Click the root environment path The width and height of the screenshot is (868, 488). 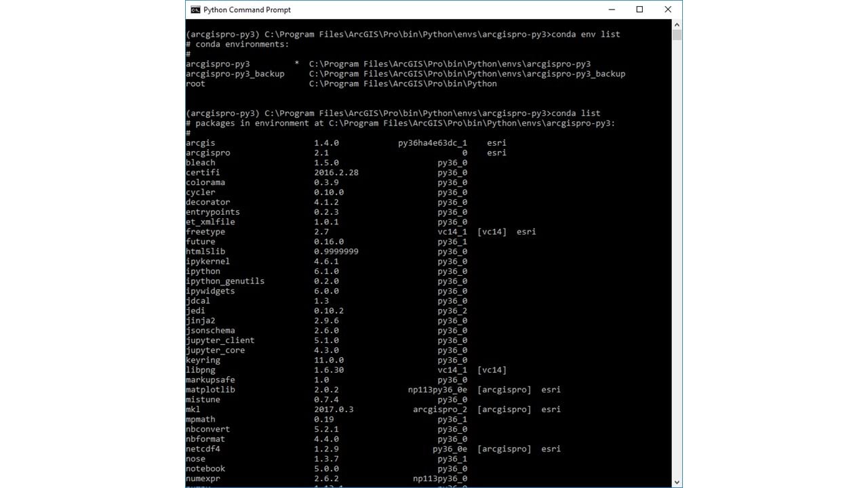point(403,83)
